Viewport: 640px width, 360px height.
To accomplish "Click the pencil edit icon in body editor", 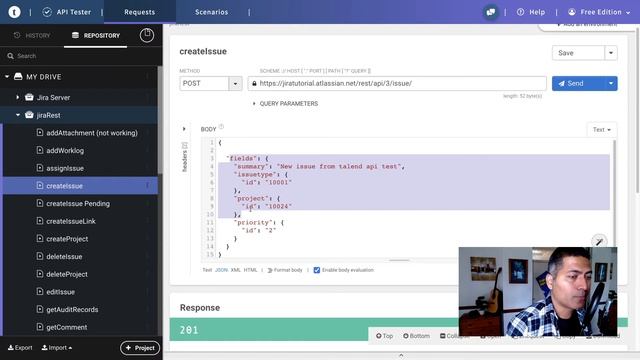I will coord(599,242).
